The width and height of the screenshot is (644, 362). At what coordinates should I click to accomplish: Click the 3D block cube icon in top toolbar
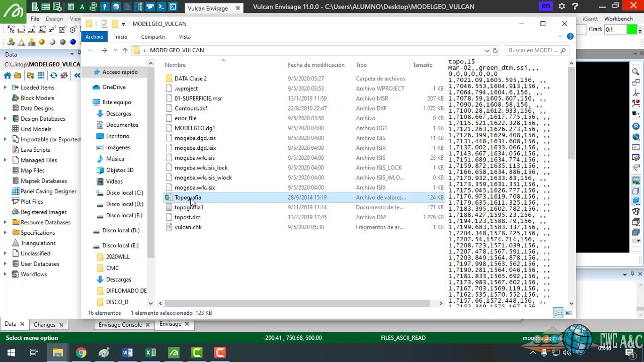point(116,7)
